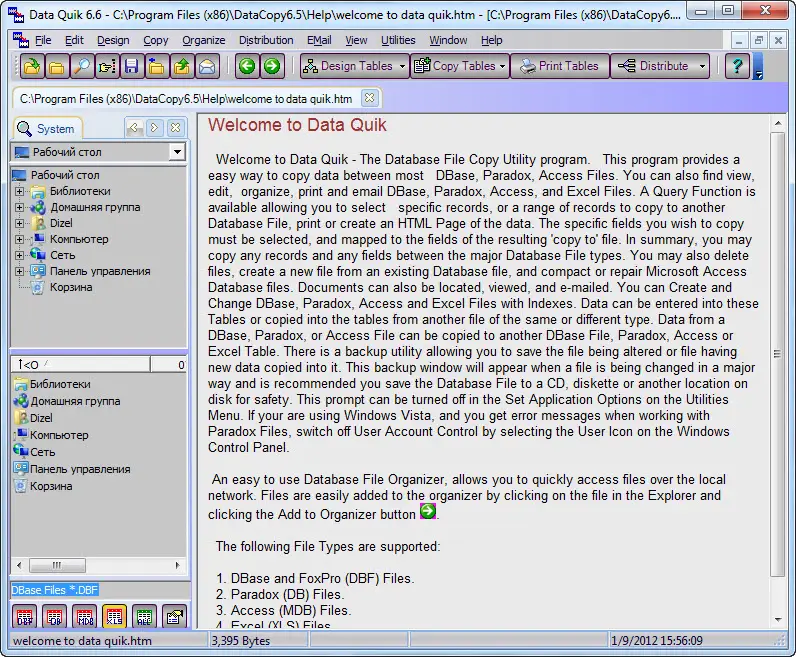Select Библиотеки in the lower file list
The width and height of the screenshot is (796, 657).
60,384
